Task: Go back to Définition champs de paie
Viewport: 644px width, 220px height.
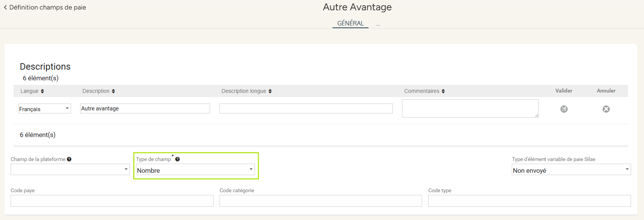Action: (x=45, y=7)
